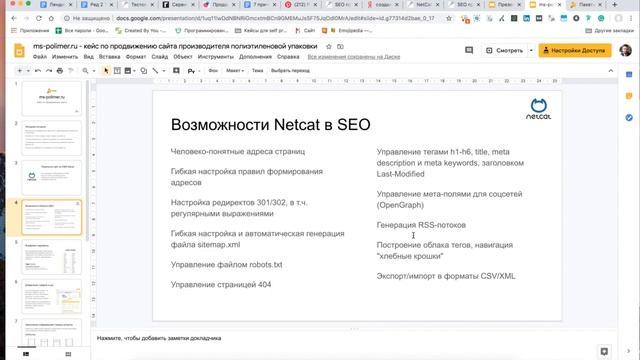640x360 pixels.
Task: Insert an image from the toolbar
Action: pos(128,71)
